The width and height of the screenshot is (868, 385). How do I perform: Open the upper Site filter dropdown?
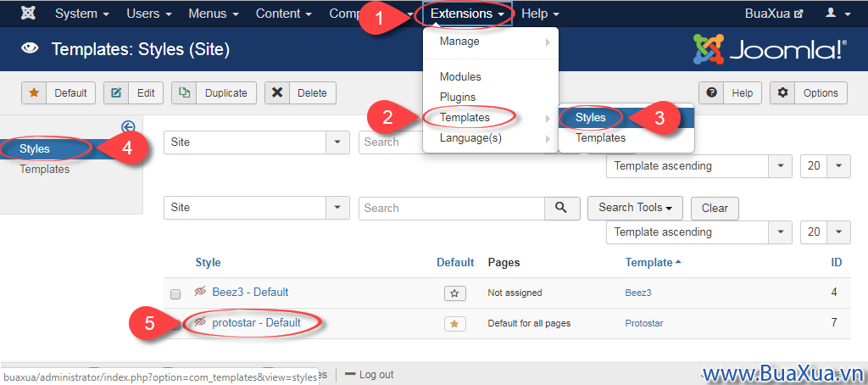pyautogui.click(x=257, y=142)
